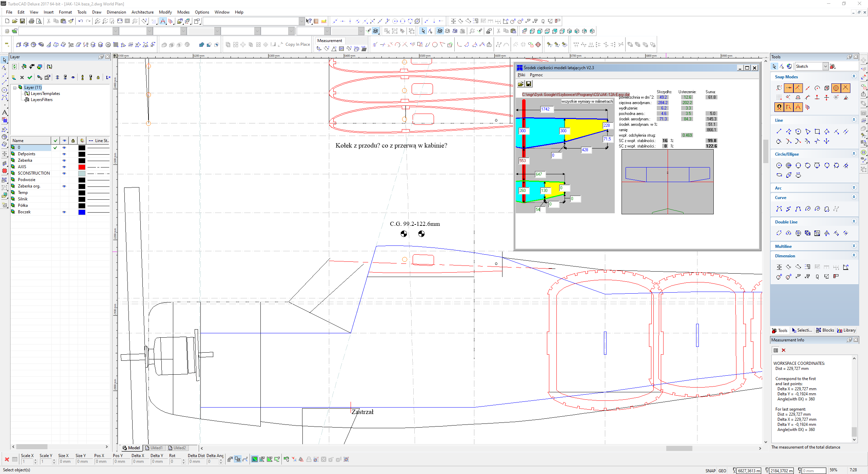Toggle visibility eye of Zeberka layer
Viewport: 868px width, 474px height.
(x=64, y=160)
